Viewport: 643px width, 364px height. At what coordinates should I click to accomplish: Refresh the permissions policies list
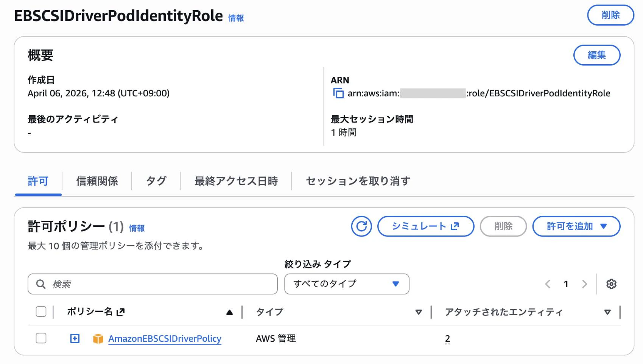361,226
